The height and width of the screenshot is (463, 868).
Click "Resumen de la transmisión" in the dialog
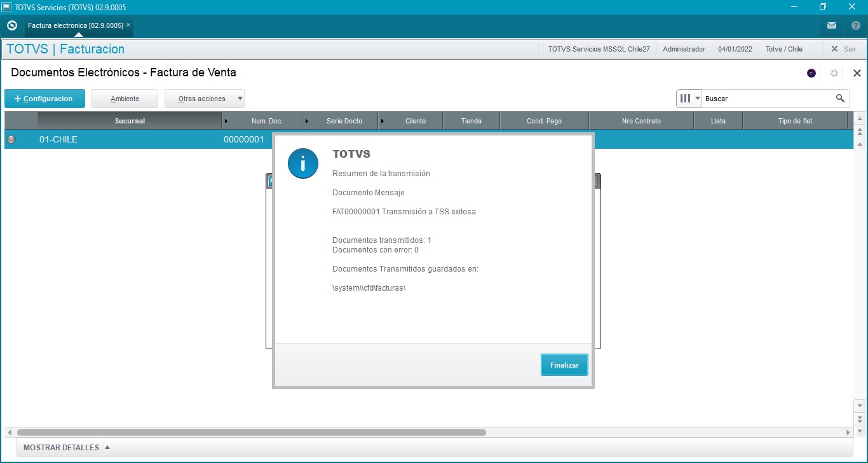(x=381, y=173)
